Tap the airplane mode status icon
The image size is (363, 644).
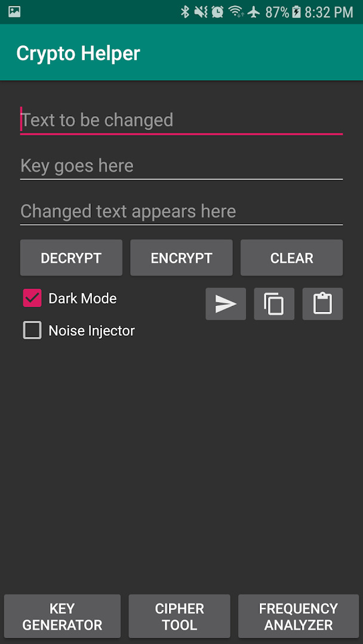point(254,12)
